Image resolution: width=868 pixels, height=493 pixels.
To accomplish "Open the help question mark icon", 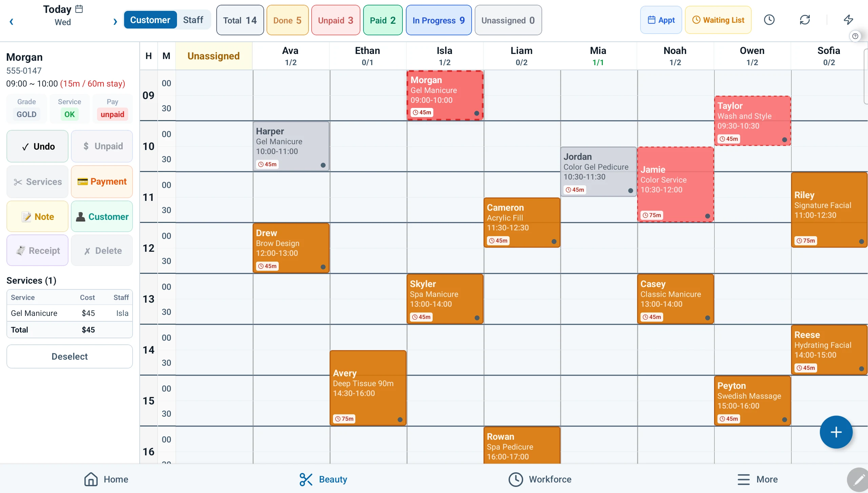I will click(855, 36).
